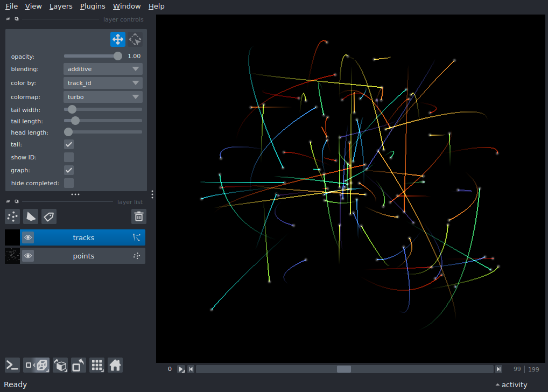
Task: Roll dimension axes order
Action: (60, 365)
